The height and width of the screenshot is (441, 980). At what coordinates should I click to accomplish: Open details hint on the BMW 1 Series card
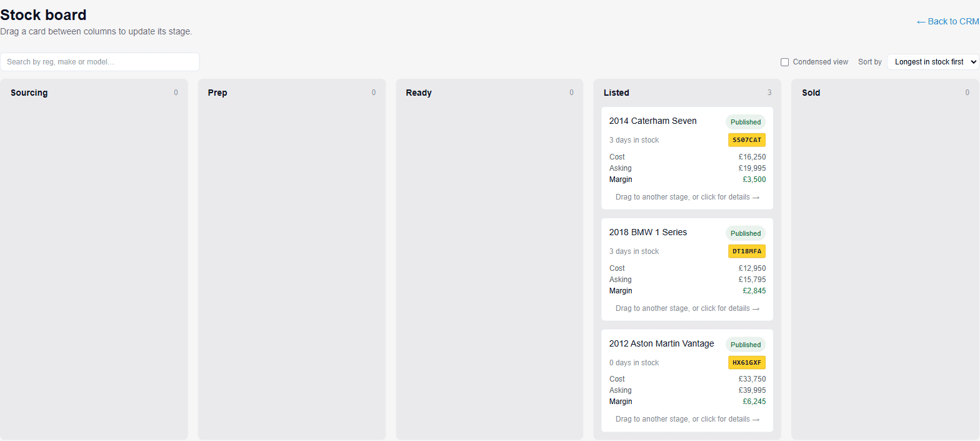[x=687, y=308]
